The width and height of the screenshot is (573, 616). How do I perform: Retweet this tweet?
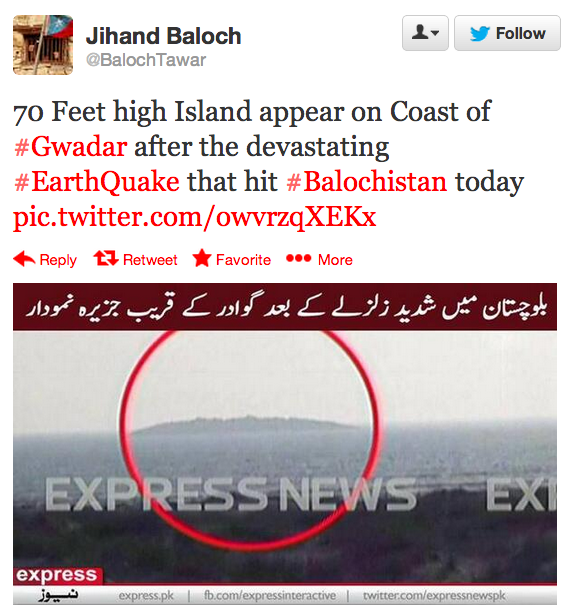coord(135,259)
